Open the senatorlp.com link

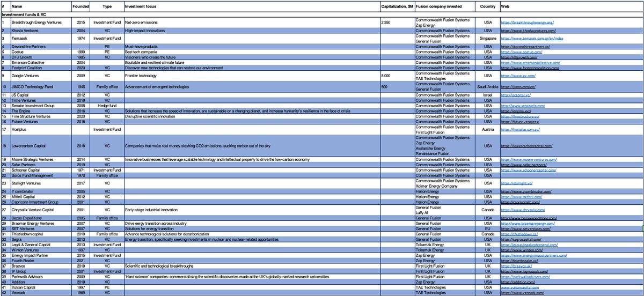click(523, 105)
